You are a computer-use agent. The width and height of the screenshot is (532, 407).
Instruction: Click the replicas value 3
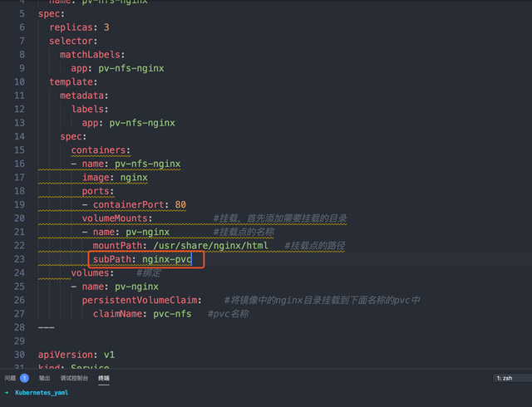pos(106,27)
